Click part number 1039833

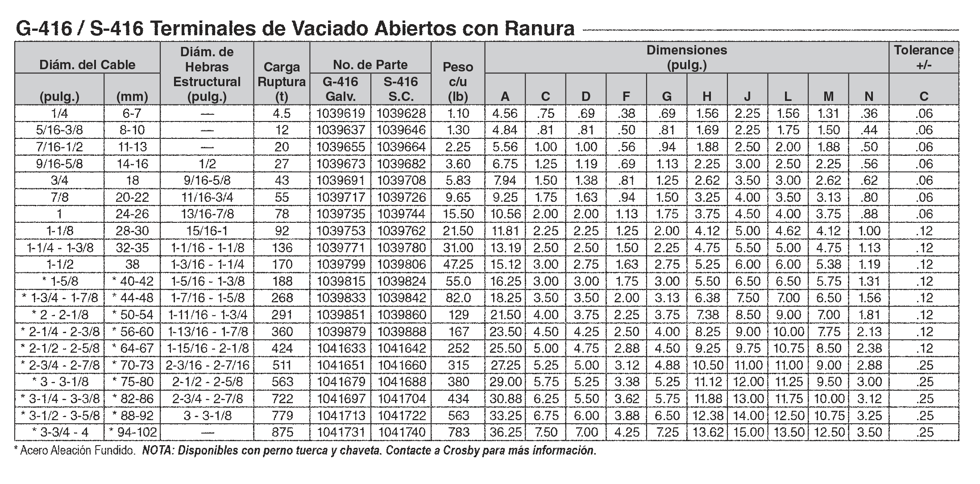point(341,298)
